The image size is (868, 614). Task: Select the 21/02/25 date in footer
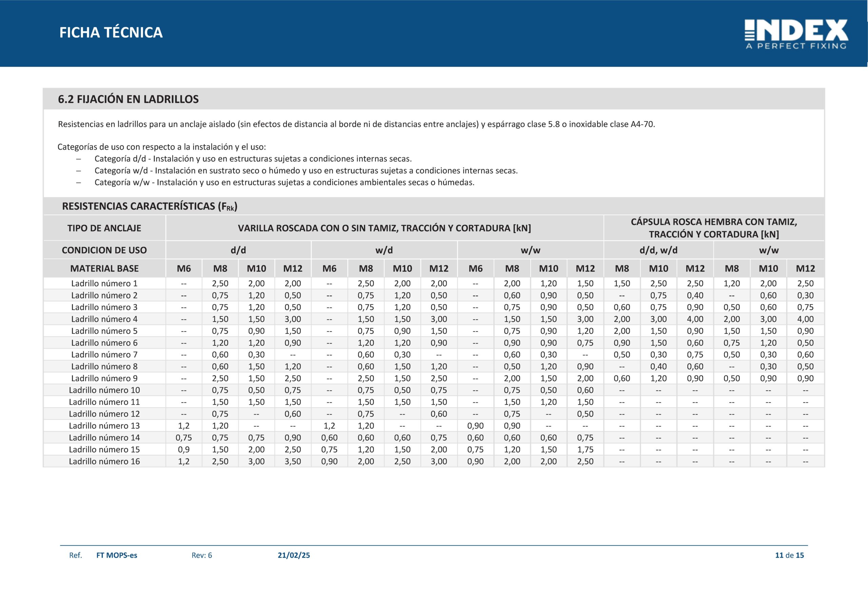tap(294, 555)
